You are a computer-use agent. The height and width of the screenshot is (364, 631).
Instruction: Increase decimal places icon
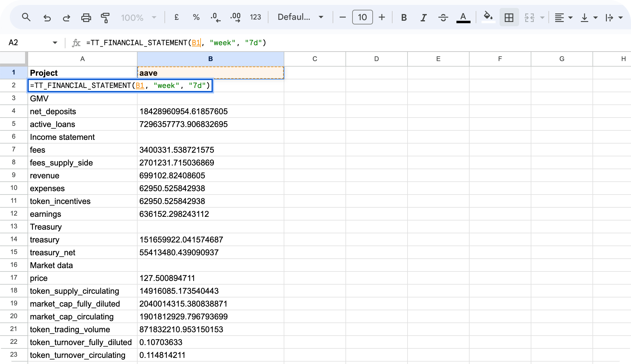235,17
